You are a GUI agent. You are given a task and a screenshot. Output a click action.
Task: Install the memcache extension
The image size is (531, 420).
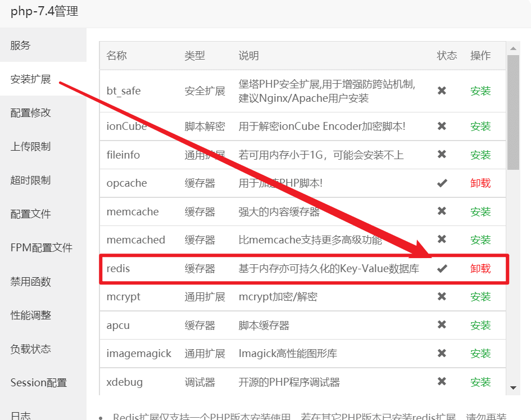point(480,212)
